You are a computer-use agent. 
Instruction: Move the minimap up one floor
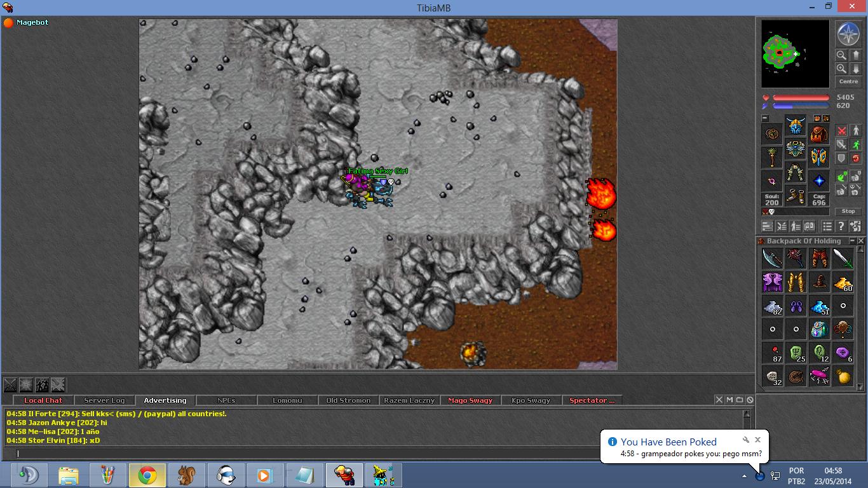click(x=855, y=55)
